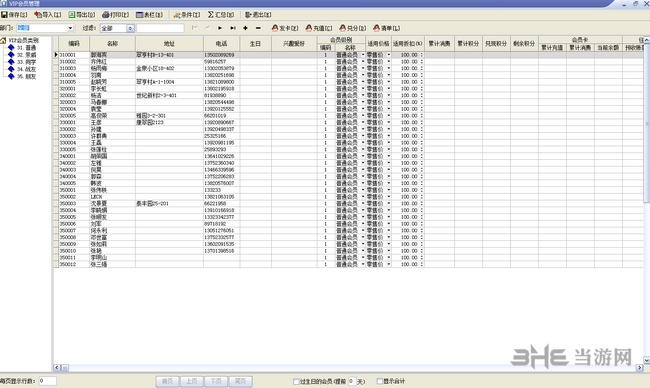Viewport: 650px width, 388px height.
Task: Select the cell with code 320003
Action: [x=74, y=102]
